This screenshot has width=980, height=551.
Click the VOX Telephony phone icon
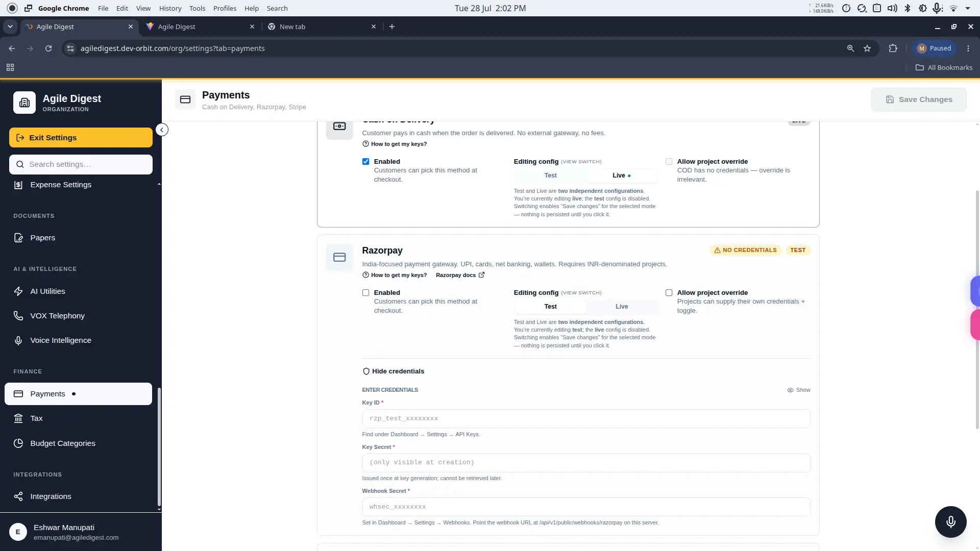[x=18, y=316]
